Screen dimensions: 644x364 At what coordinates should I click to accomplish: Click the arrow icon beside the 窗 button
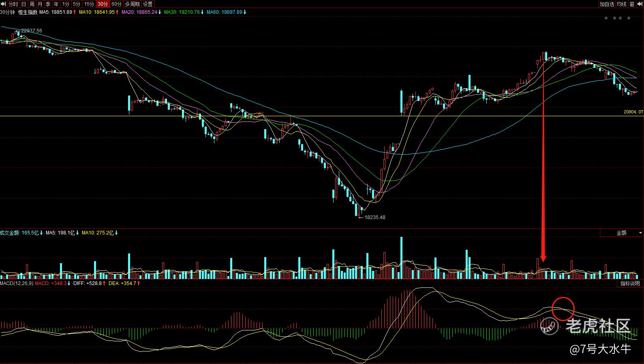click(x=640, y=4)
